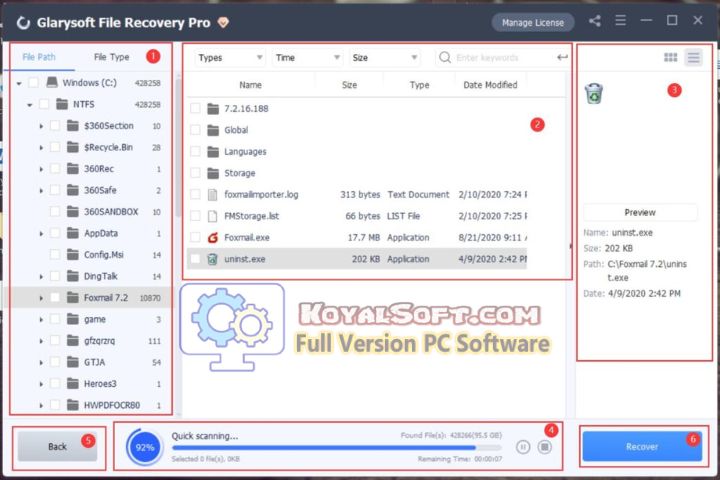Sort by the Size column header
The width and height of the screenshot is (720, 480).
[349, 85]
